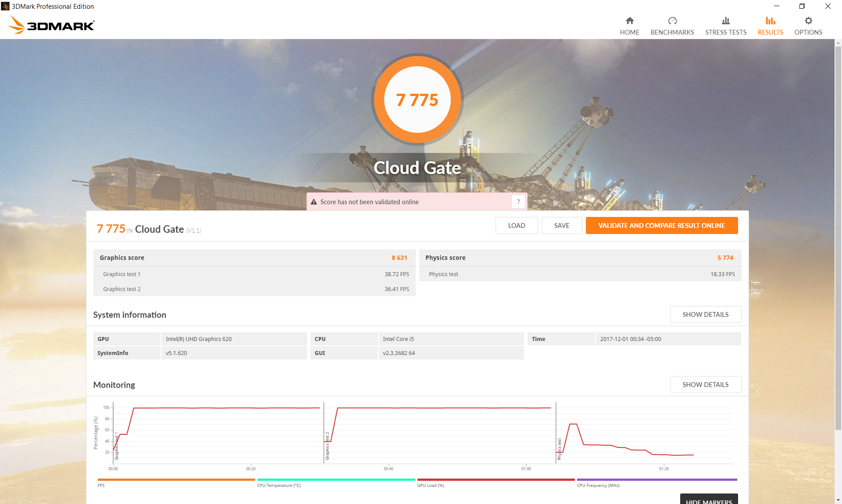
Task: Click the Home house icon
Action: [x=629, y=21]
